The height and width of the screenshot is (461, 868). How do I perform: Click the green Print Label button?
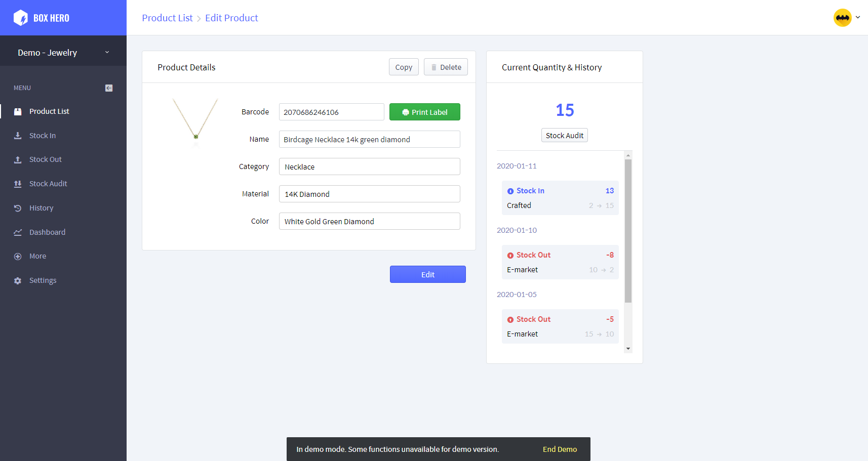425,112
